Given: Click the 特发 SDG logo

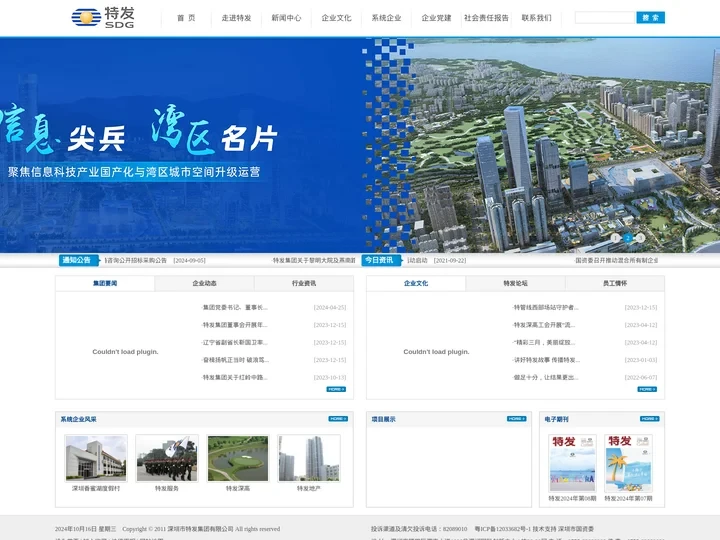Looking at the screenshot, I should [x=103, y=17].
